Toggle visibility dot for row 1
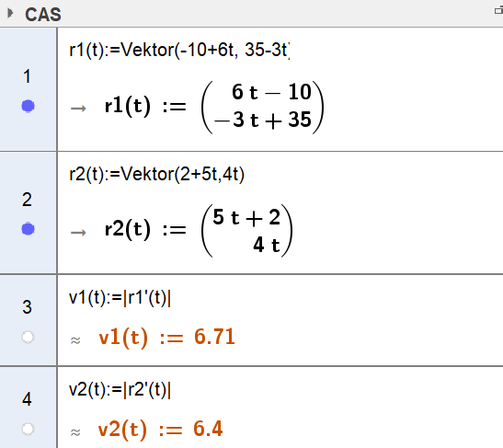The height and width of the screenshot is (448, 503). pos(28,106)
